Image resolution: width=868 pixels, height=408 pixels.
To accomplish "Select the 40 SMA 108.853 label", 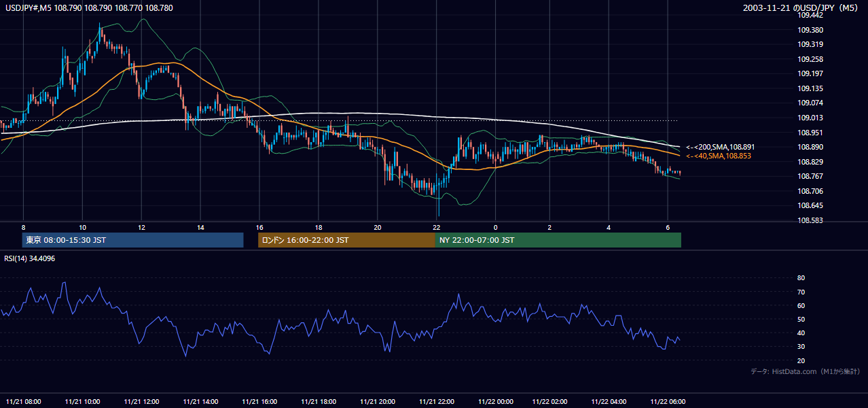I will tap(719, 156).
